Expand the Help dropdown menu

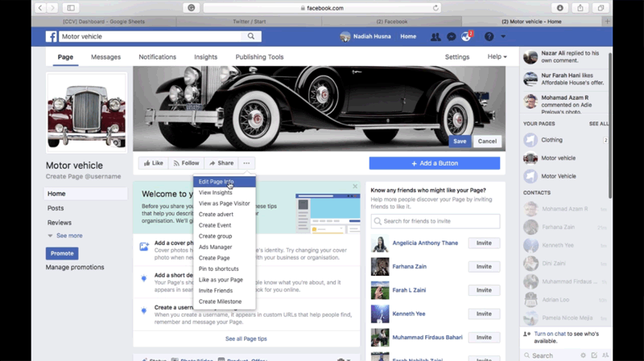point(497,57)
